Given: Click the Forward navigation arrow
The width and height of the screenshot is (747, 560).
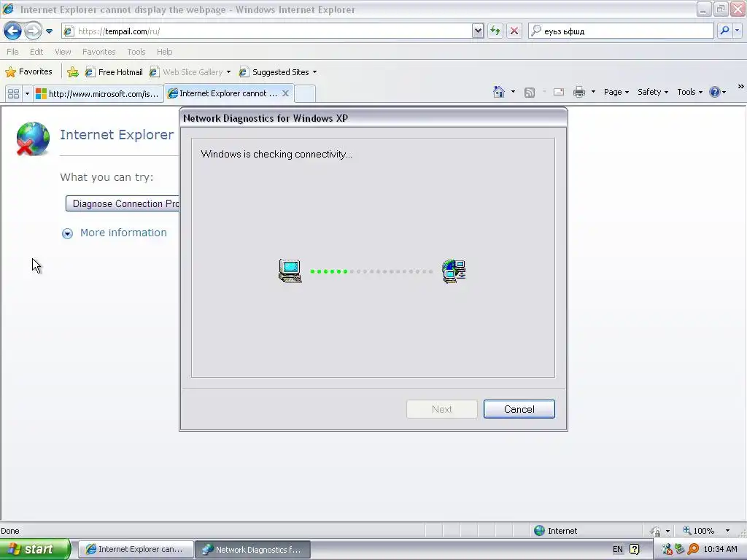Looking at the screenshot, I should click(33, 31).
